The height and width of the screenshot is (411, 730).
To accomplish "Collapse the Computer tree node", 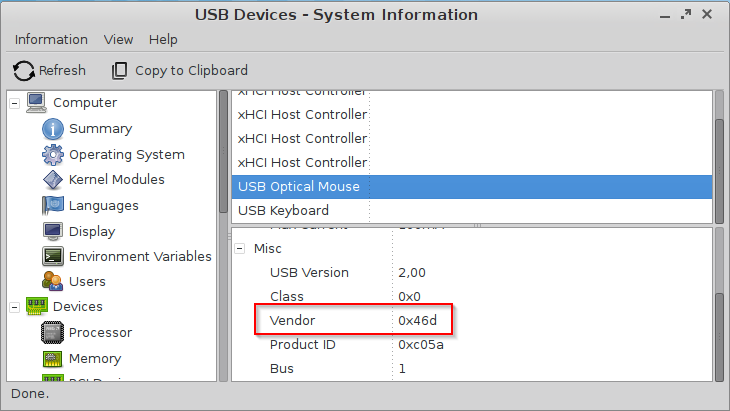I will coord(15,103).
